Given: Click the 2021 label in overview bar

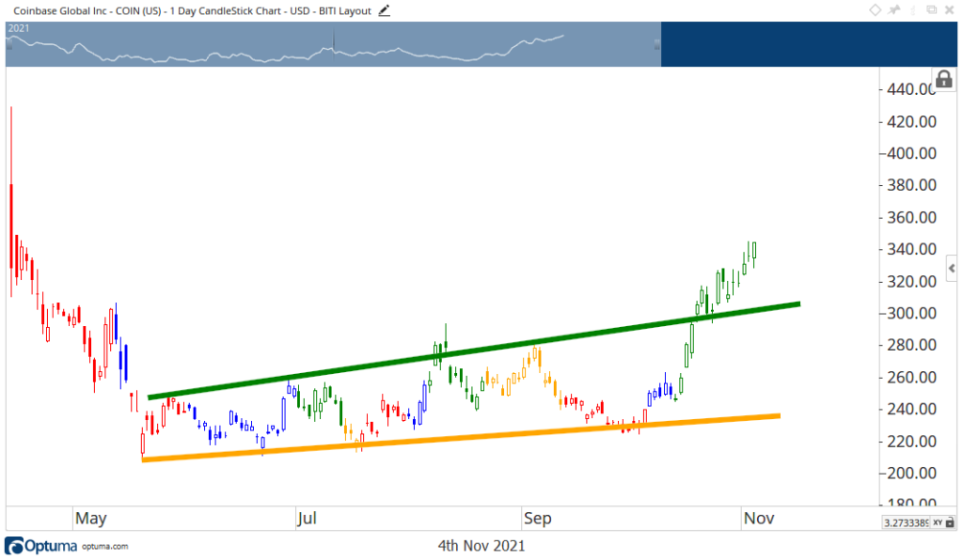Looking at the screenshot, I should [x=19, y=28].
